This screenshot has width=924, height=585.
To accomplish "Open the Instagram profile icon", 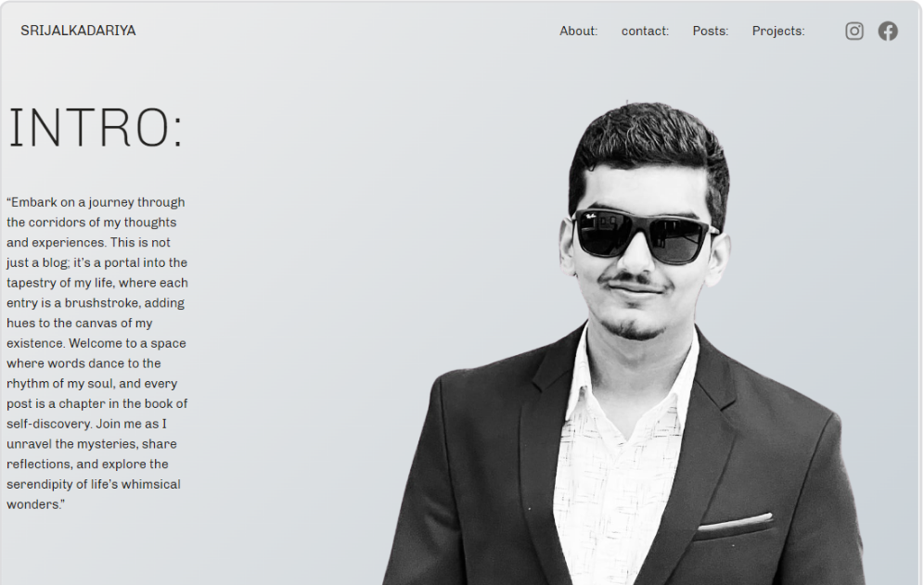I will 854,32.
